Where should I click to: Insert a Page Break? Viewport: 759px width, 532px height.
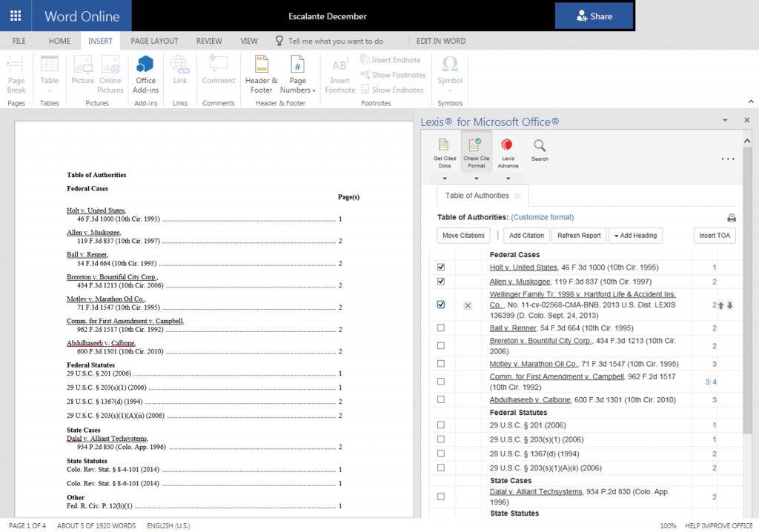pyautogui.click(x=16, y=74)
